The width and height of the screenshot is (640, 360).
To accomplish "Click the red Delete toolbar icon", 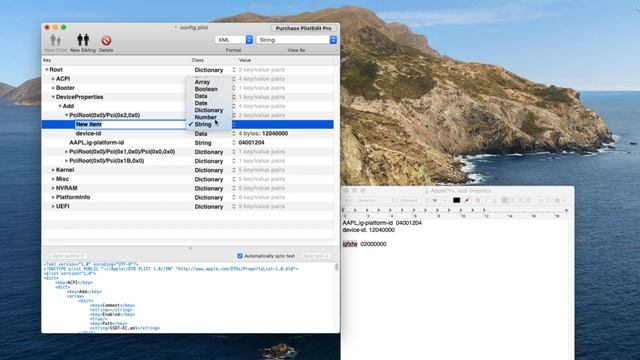I will click(x=106, y=40).
